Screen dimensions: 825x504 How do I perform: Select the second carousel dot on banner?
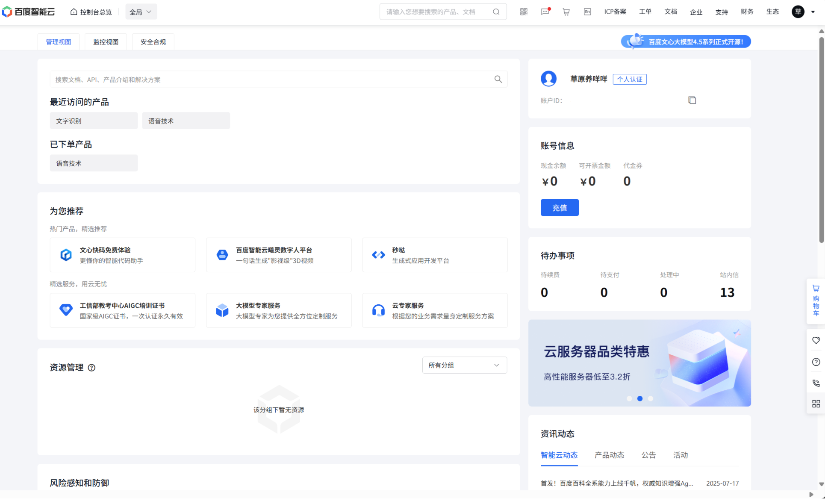639,398
